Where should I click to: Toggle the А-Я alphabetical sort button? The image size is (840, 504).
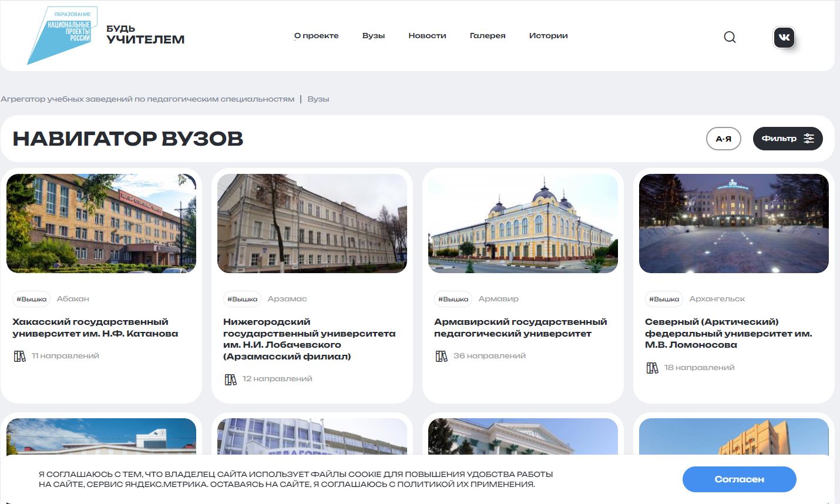pos(724,139)
